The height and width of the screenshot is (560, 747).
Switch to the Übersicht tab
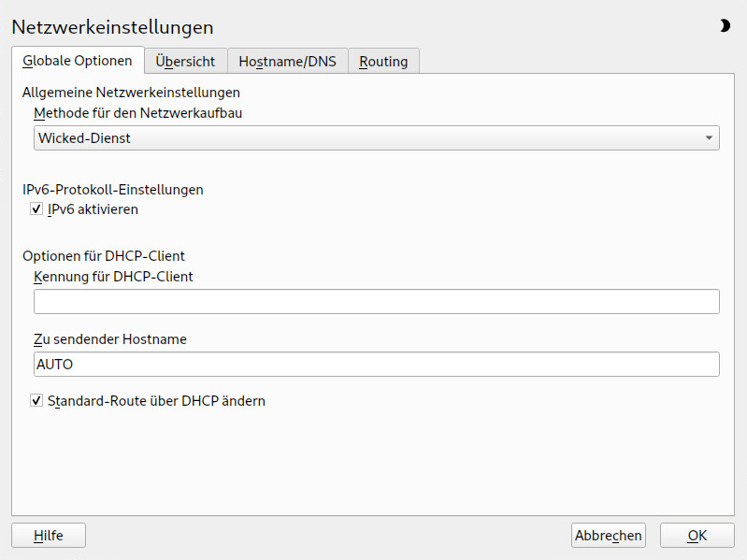[x=186, y=61]
